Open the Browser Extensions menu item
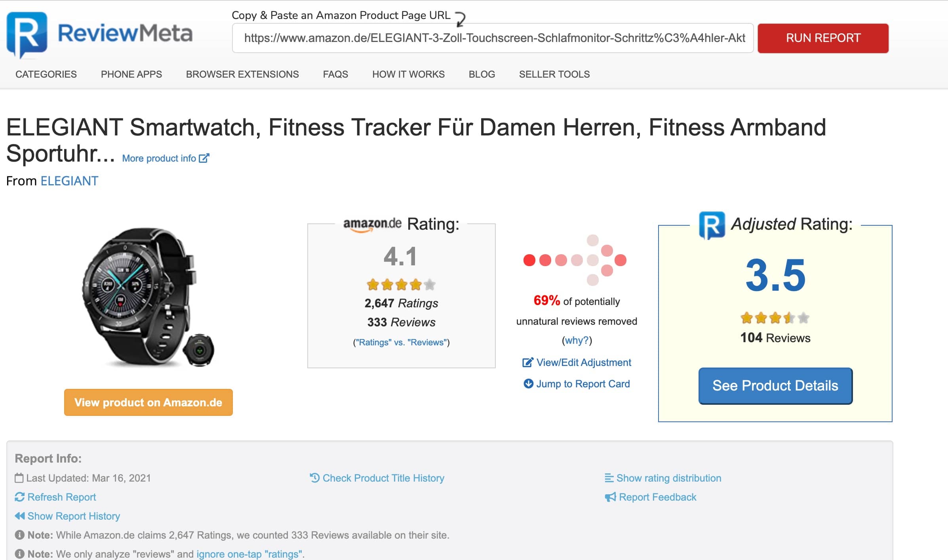948x560 pixels. 242,74
